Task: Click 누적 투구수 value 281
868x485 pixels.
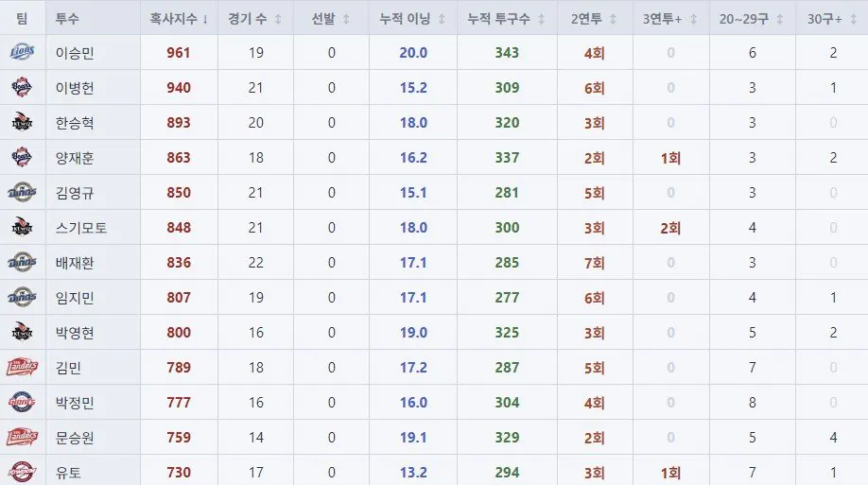Action: click(507, 193)
